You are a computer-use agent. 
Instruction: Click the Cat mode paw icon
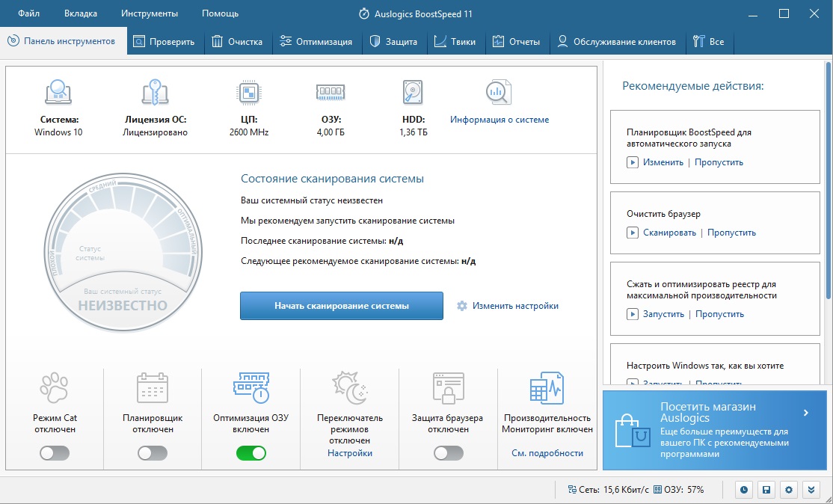53,388
